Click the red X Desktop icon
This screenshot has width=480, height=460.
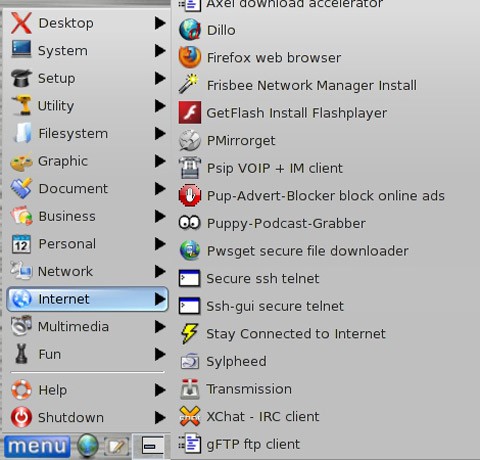(21, 23)
